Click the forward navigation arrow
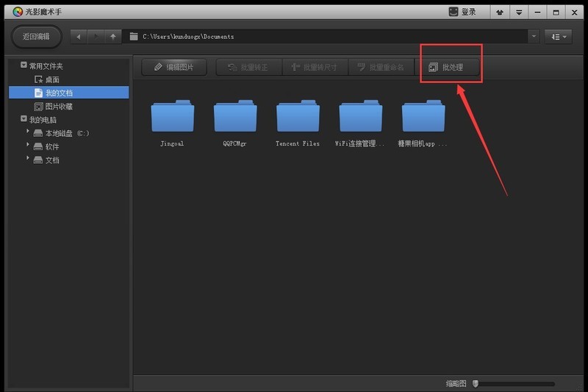 [x=96, y=36]
